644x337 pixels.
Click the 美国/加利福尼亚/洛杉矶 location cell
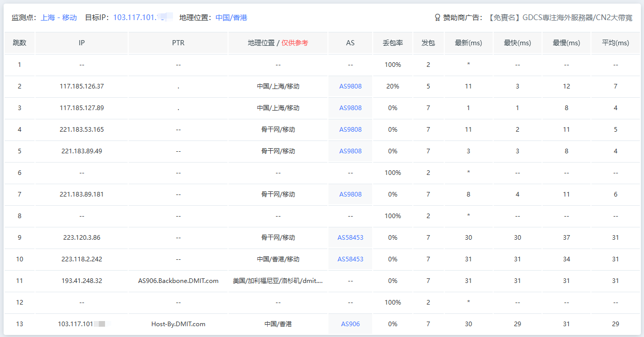point(278,281)
